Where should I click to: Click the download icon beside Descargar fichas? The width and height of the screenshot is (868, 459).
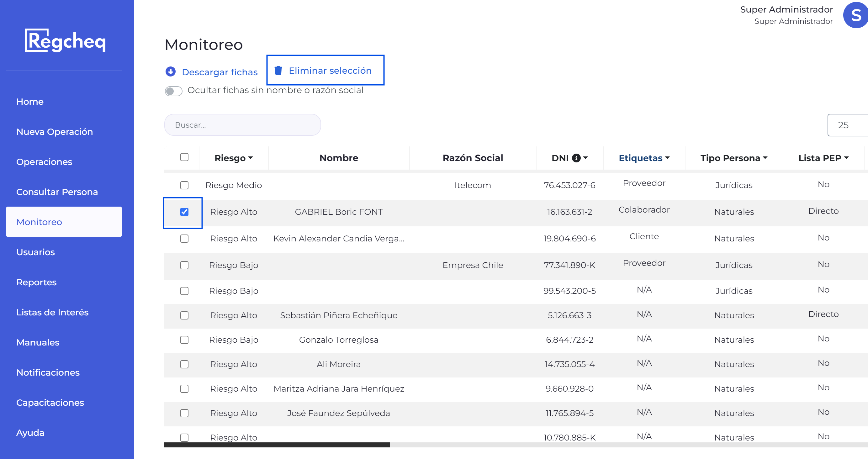pos(171,71)
